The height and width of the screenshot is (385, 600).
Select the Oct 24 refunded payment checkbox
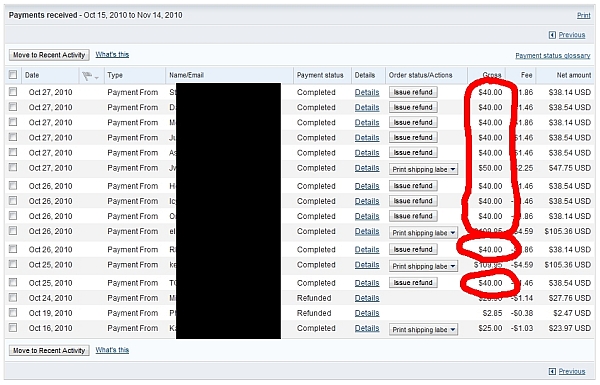click(x=13, y=297)
